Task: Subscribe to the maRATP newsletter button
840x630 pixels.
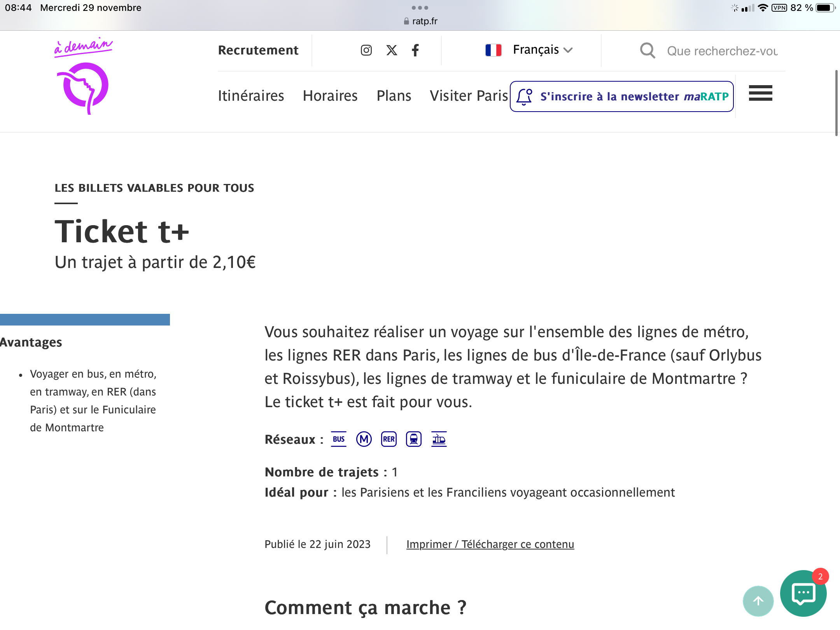Action: pos(622,96)
